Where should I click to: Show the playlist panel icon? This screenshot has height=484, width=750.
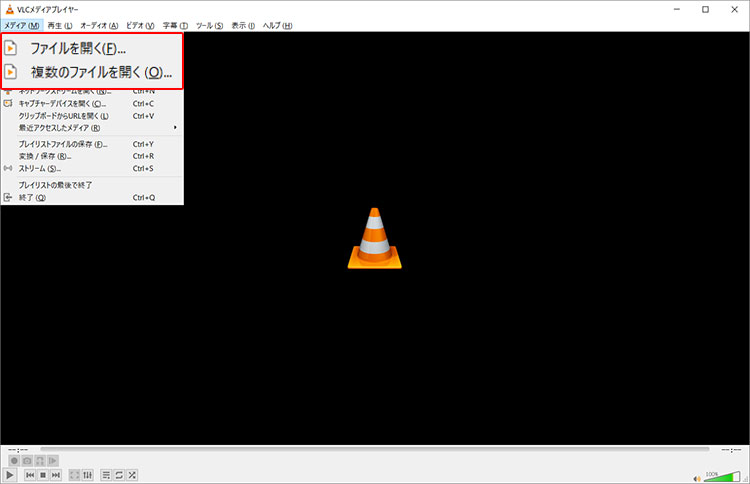click(107, 474)
